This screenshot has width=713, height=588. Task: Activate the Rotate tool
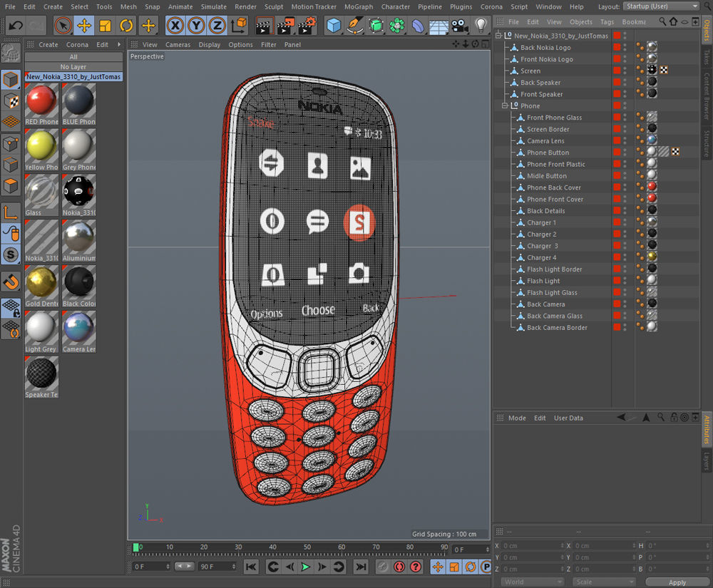click(126, 26)
